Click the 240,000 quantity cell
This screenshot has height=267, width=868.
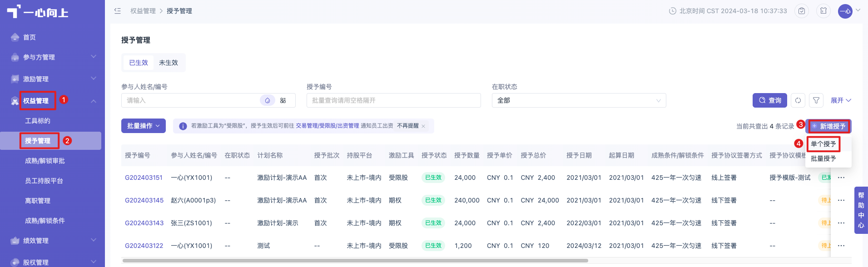(467, 200)
